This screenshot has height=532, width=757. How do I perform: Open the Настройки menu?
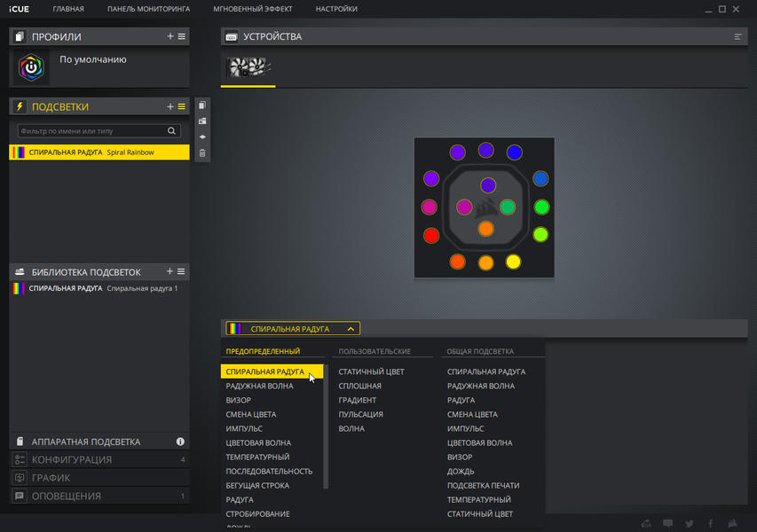tap(336, 9)
